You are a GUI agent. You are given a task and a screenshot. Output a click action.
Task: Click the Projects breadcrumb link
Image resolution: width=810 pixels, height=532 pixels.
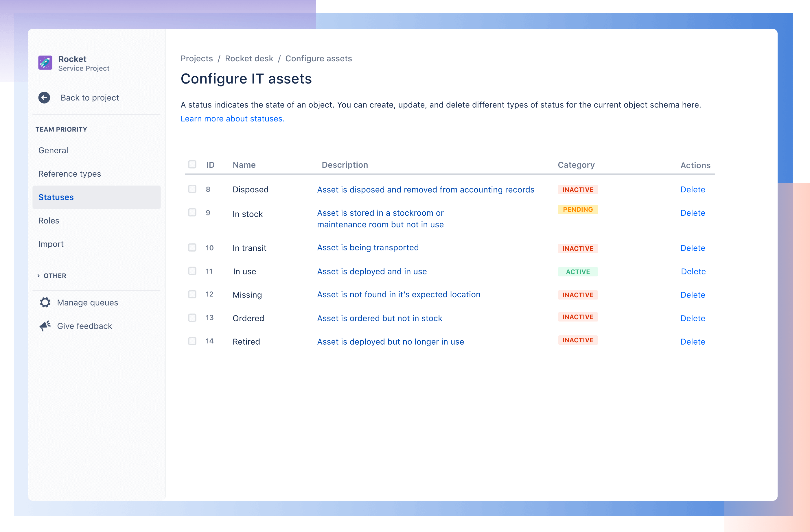(x=196, y=58)
